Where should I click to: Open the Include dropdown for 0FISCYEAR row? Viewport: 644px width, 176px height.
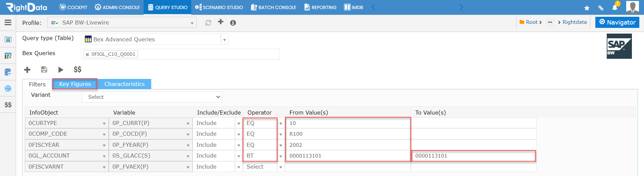(218, 145)
